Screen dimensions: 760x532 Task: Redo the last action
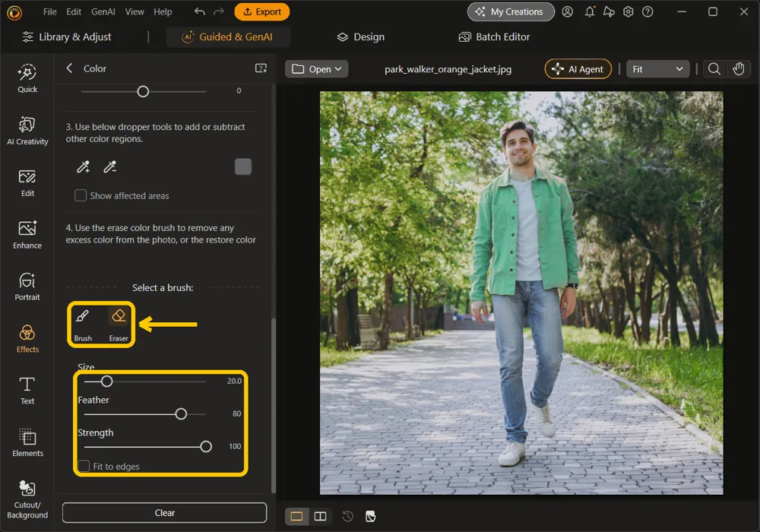point(219,11)
